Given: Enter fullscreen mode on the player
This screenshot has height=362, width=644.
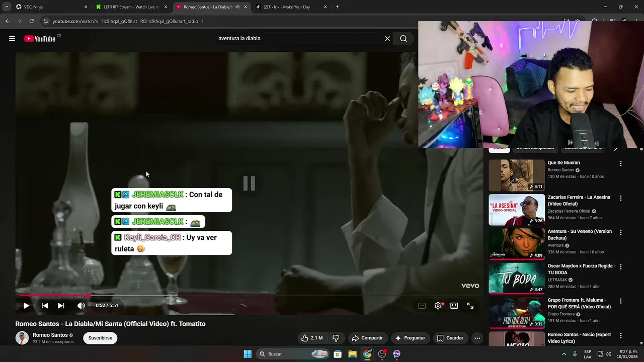Looking at the screenshot, I should pyautogui.click(x=470, y=306).
